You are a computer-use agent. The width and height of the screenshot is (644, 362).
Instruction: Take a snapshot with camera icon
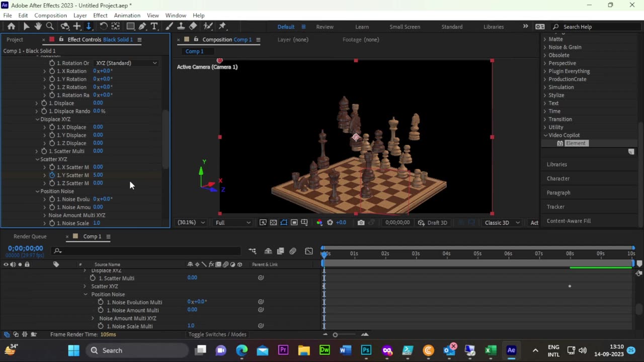361,223
